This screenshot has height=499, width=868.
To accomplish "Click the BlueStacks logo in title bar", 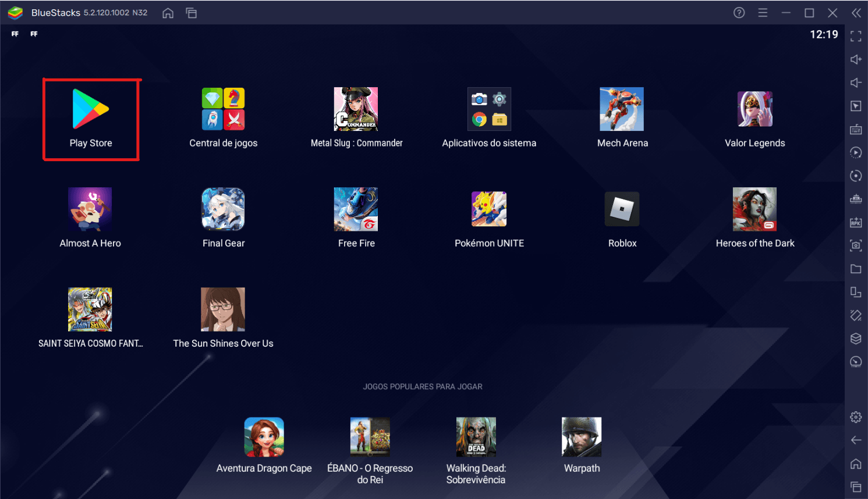I will click(x=16, y=13).
